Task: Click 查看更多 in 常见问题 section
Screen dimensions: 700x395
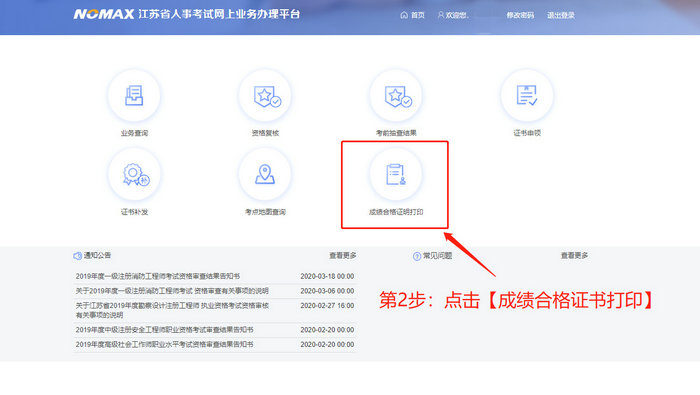Action: (575, 255)
